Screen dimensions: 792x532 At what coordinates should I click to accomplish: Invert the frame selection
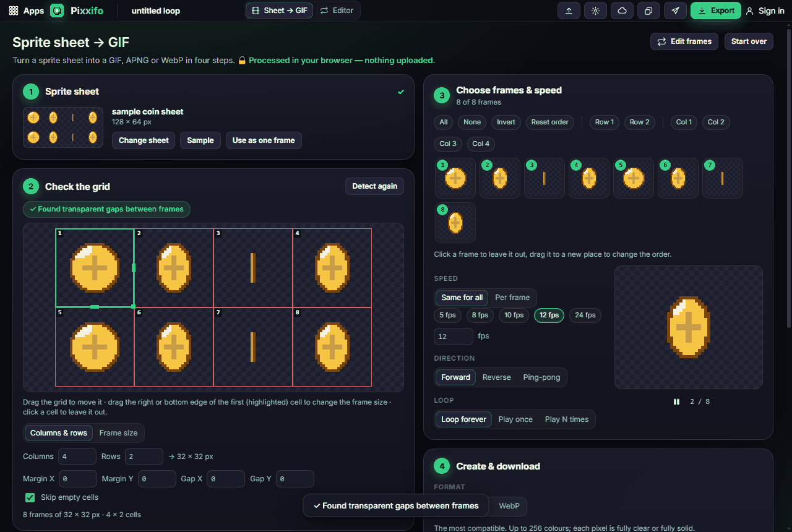click(506, 122)
